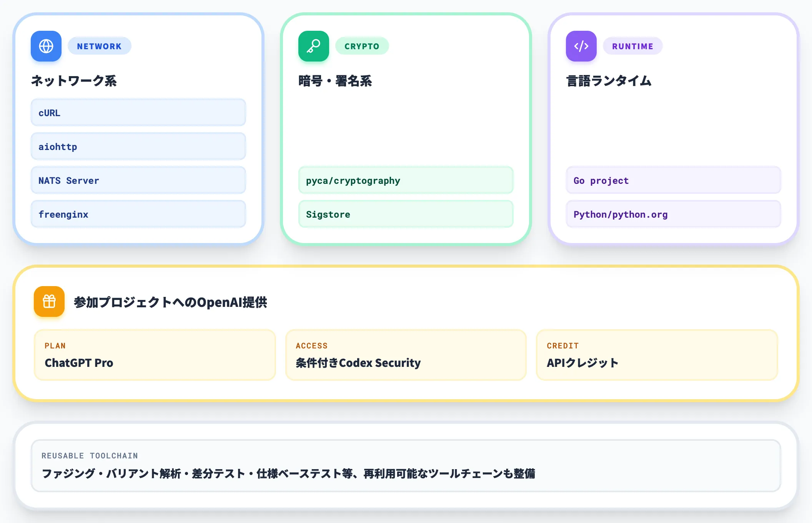Click the 参加プロジェクトへのOpenAI提供 heading
812x523 pixels.
(x=170, y=302)
